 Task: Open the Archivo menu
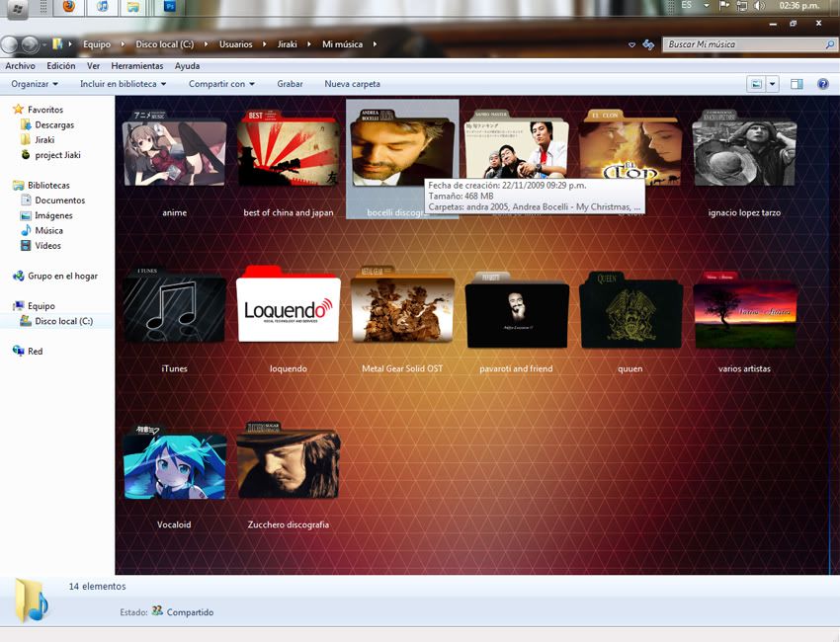point(20,66)
